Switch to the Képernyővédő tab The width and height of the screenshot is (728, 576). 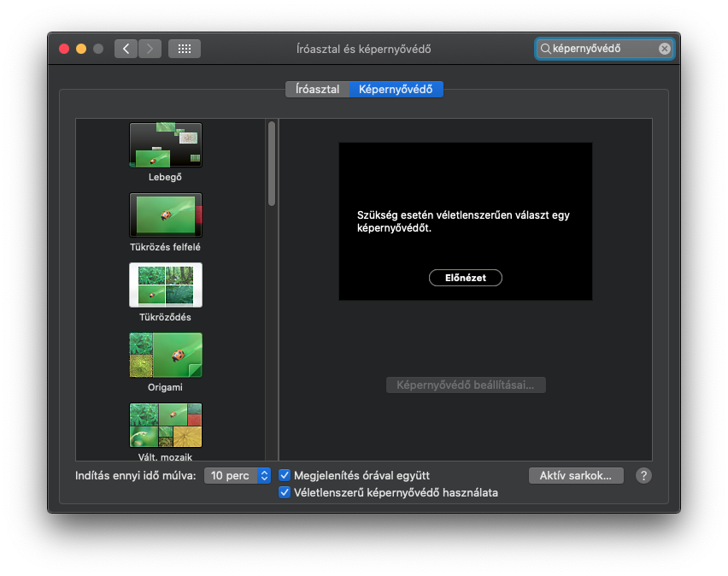coord(396,89)
